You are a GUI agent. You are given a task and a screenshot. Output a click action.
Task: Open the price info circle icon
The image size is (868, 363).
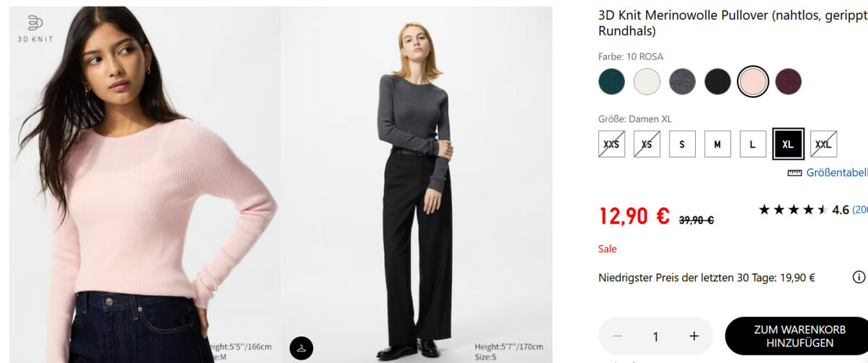[859, 277]
